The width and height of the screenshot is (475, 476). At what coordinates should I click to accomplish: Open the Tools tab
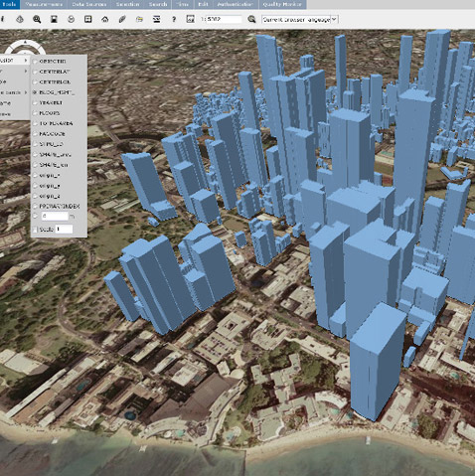pos(9,4)
